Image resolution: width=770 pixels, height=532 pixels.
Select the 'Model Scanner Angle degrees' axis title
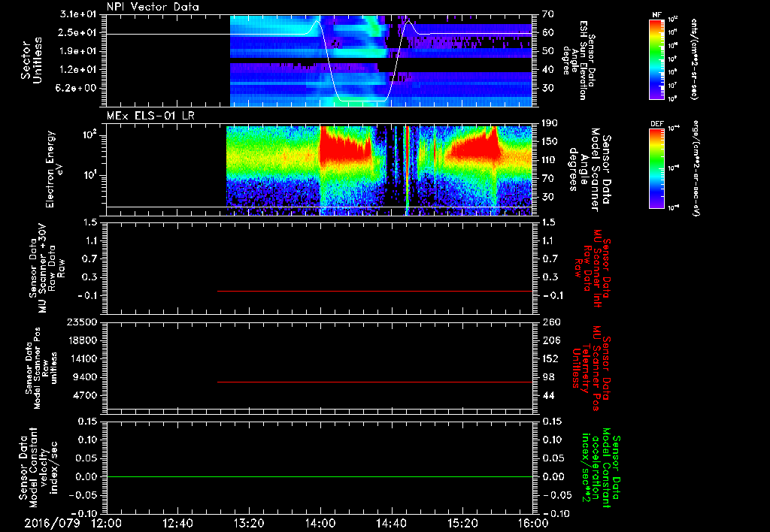(x=589, y=170)
